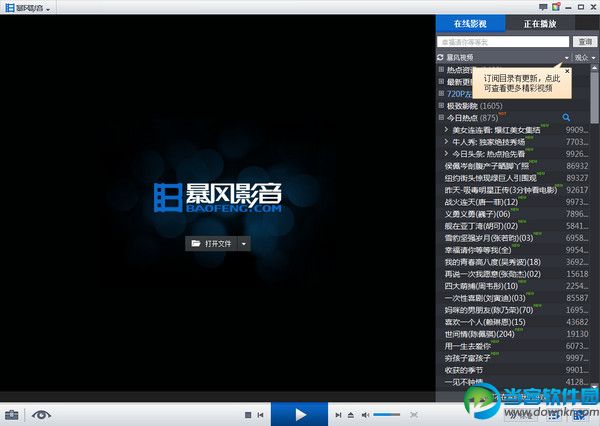Click the refresh icon beside 暴风视频
The image size is (600, 426).
click(441, 58)
